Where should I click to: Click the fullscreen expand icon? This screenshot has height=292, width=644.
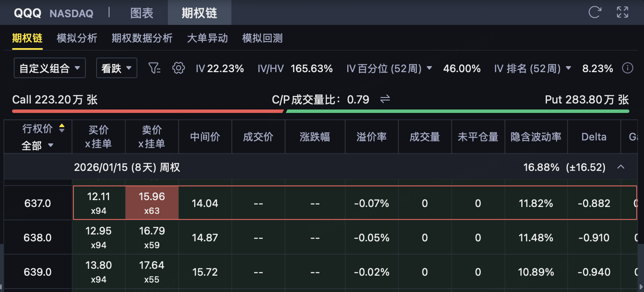click(622, 12)
